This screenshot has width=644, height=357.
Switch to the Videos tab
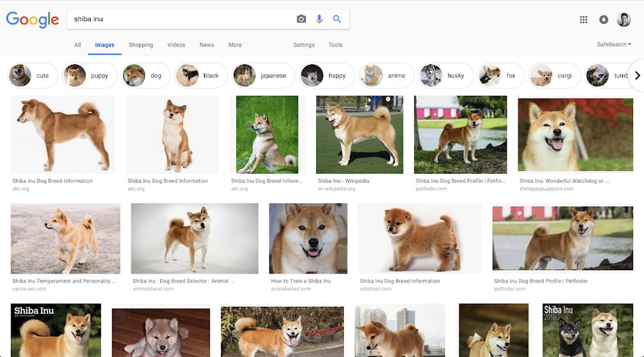pos(176,45)
